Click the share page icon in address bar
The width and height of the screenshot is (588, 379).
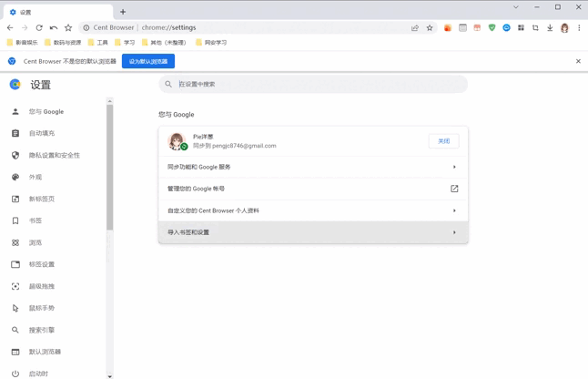tap(415, 27)
